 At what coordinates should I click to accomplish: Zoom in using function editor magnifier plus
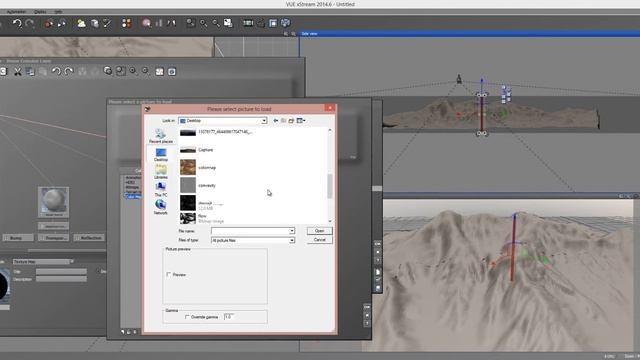[x=133, y=71]
